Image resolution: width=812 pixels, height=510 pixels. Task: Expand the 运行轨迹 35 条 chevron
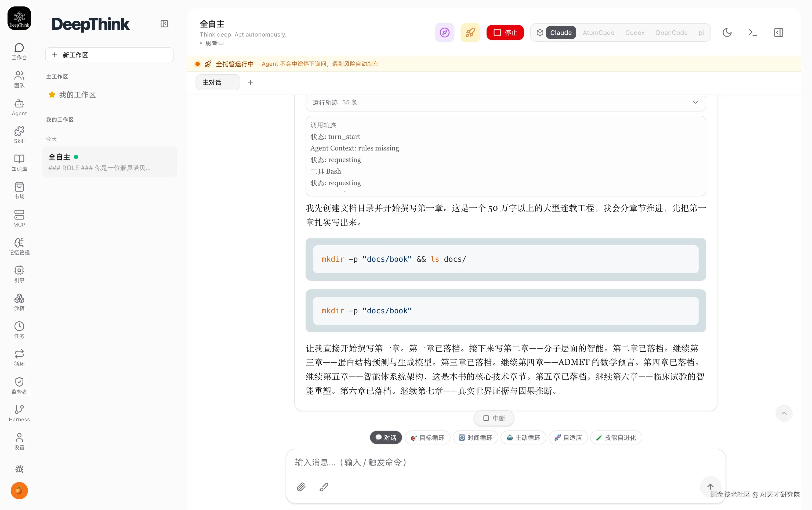click(695, 102)
